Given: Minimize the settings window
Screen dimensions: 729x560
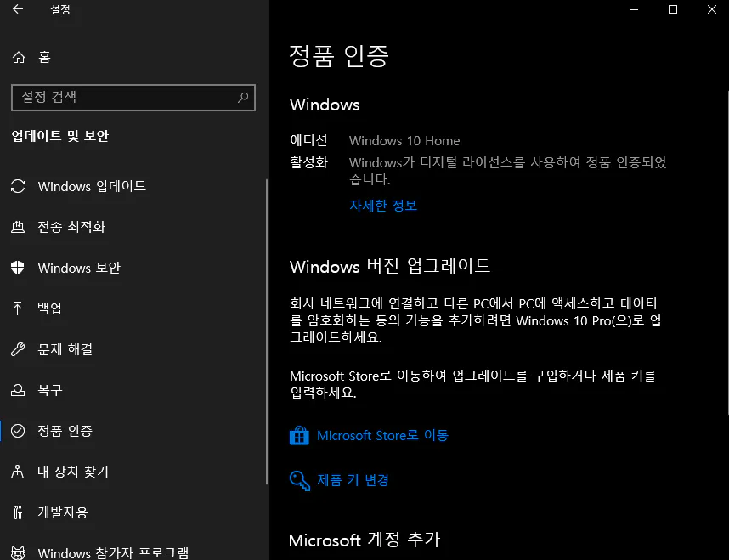Looking at the screenshot, I should point(634,9).
